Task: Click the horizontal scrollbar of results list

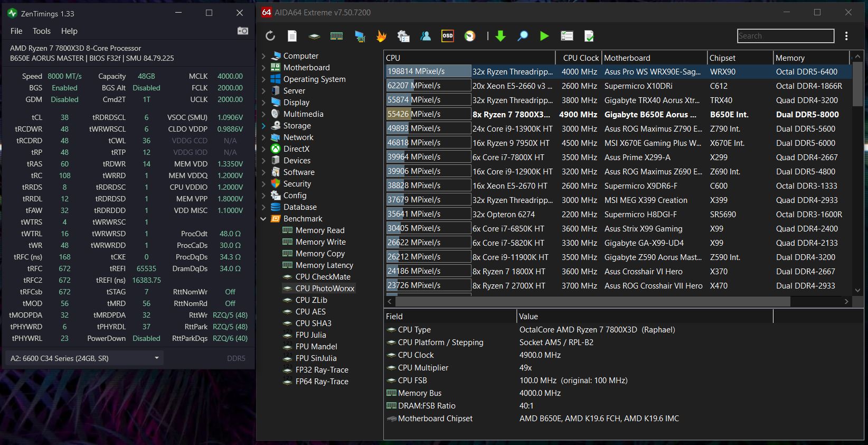Action: click(x=592, y=301)
